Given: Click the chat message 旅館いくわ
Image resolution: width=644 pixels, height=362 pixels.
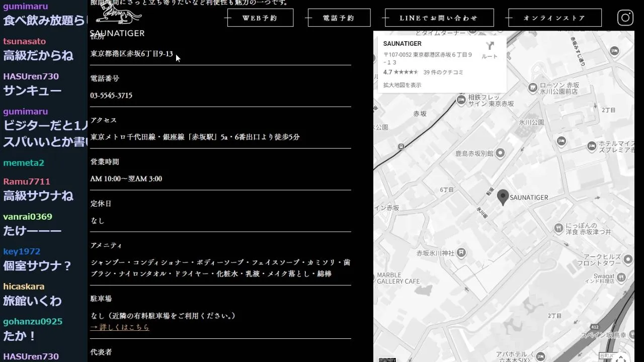Looking at the screenshot, I should click(x=32, y=301).
